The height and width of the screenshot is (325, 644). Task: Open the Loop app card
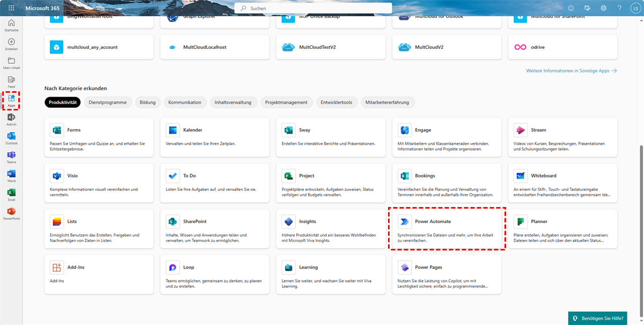tap(215, 275)
